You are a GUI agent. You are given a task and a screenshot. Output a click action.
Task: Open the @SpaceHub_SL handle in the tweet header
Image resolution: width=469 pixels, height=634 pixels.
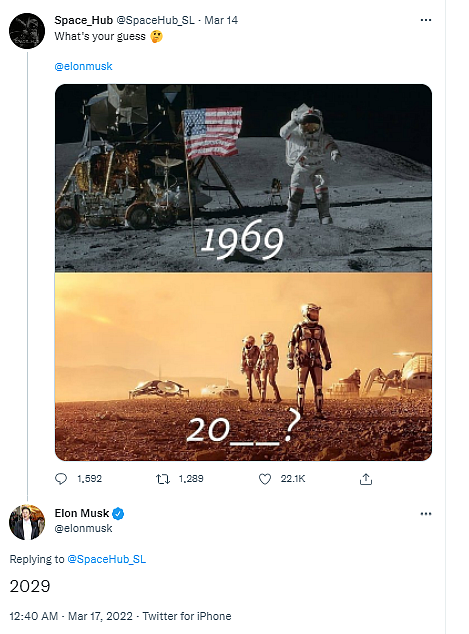(156, 20)
